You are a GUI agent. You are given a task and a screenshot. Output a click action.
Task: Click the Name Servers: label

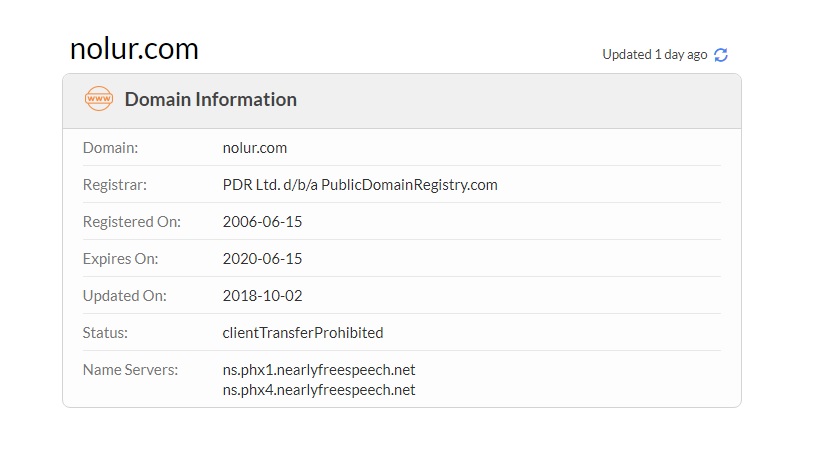point(130,370)
